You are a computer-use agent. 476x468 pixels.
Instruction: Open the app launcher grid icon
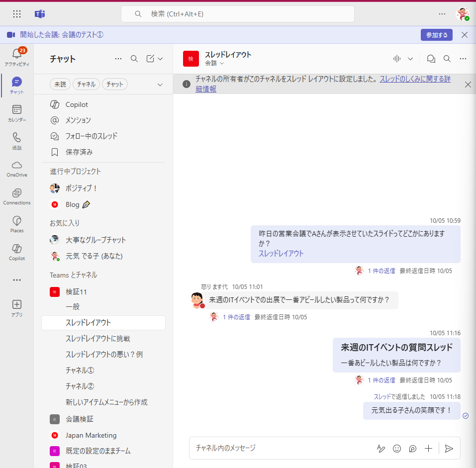click(17, 14)
